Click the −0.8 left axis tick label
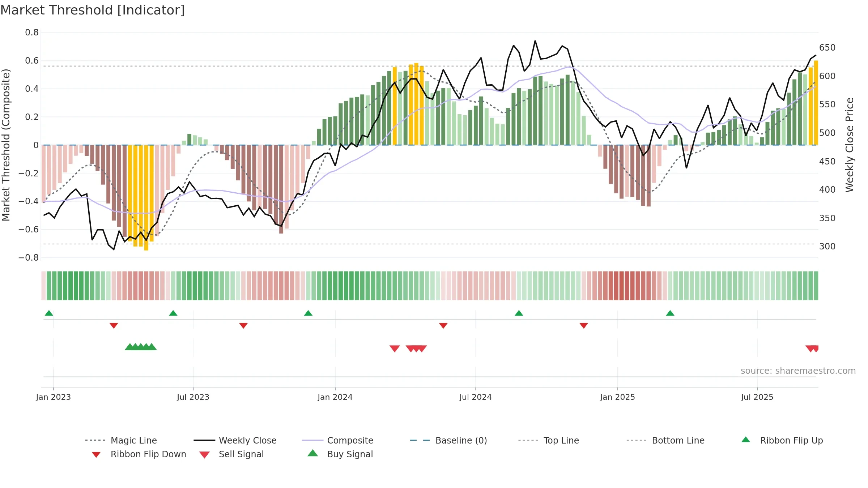The height and width of the screenshot is (488, 868). [29, 258]
